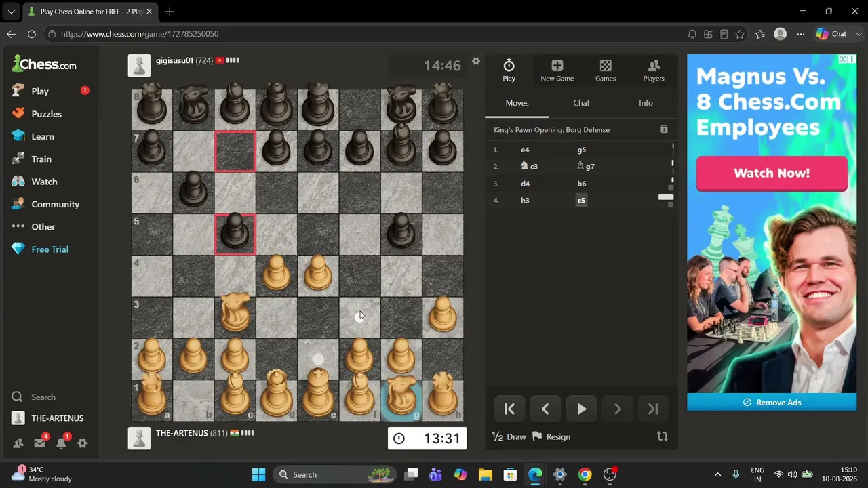Select move b6 in move list

582,184
